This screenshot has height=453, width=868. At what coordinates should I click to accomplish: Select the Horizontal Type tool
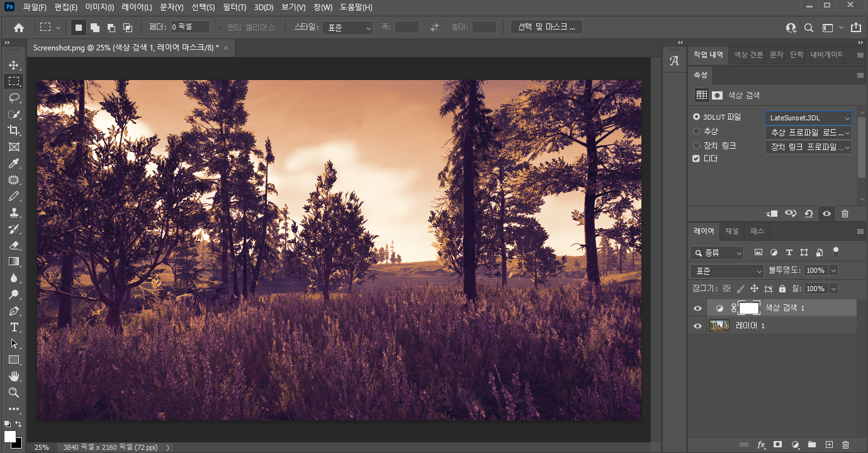click(x=14, y=327)
